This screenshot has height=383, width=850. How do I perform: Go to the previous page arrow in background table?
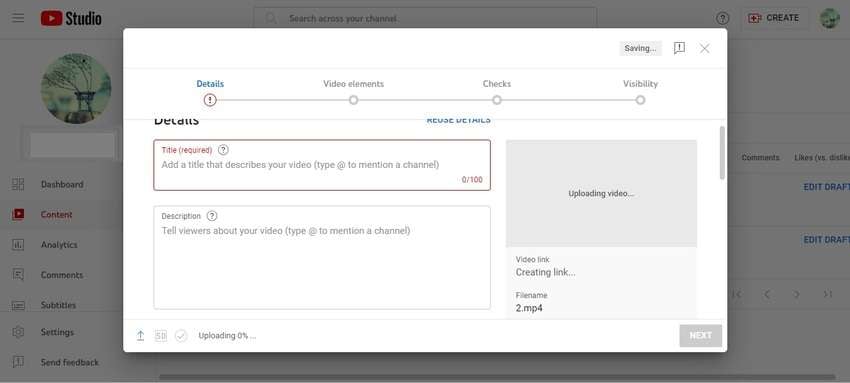click(x=767, y=294)
